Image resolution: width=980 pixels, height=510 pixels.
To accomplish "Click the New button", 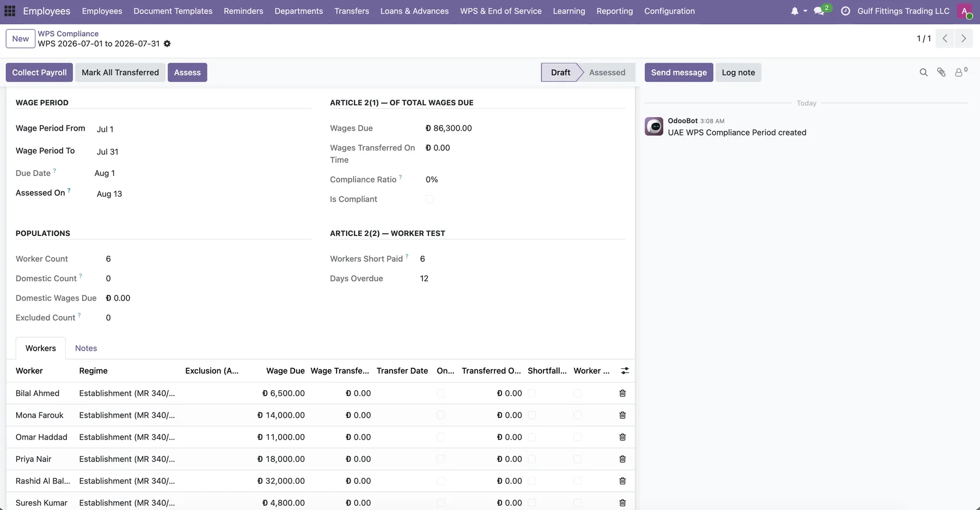I will 21,39.
